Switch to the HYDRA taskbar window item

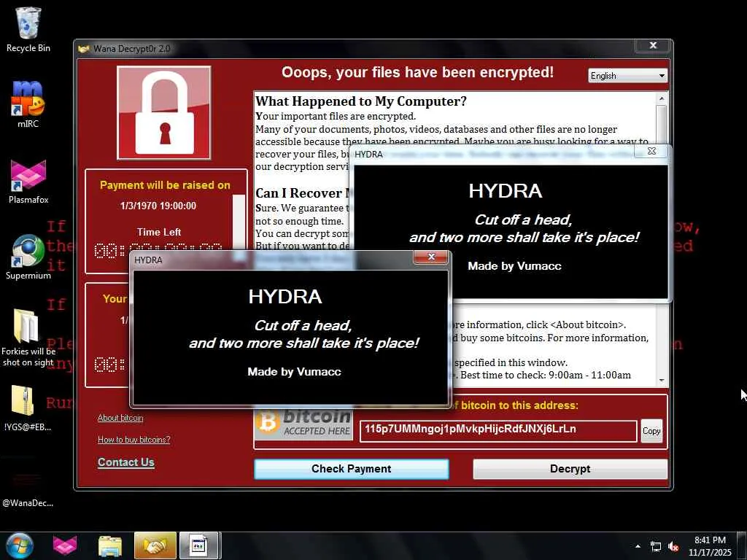tap(198, 545)
